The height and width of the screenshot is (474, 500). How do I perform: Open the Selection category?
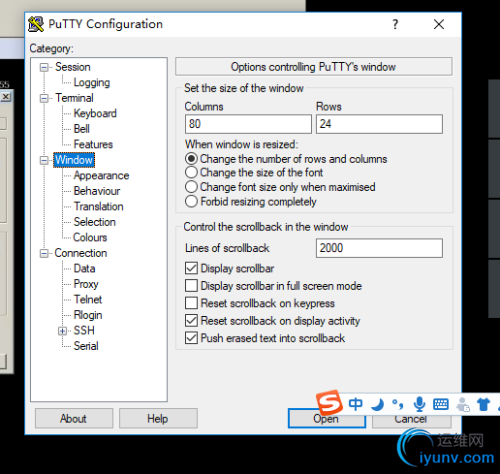click(x=95, y=222)
